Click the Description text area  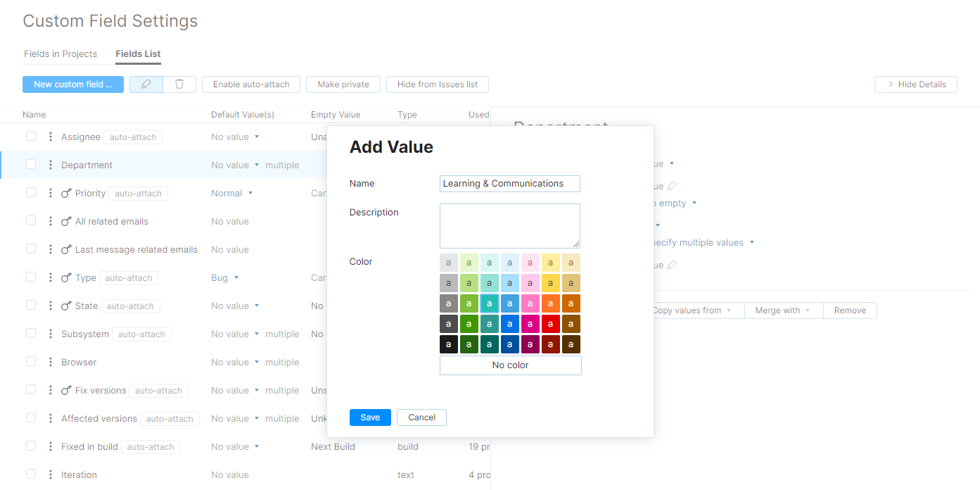[509, 225]
